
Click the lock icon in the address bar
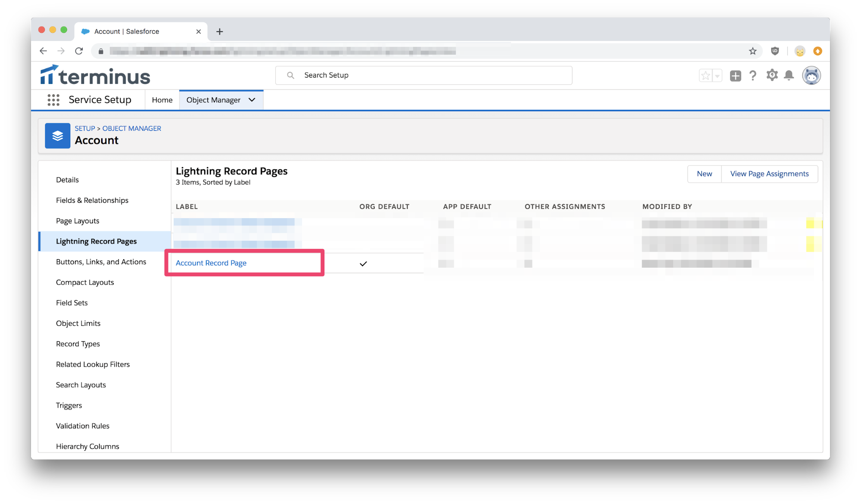pyautogui.click(x=101, y=51)
